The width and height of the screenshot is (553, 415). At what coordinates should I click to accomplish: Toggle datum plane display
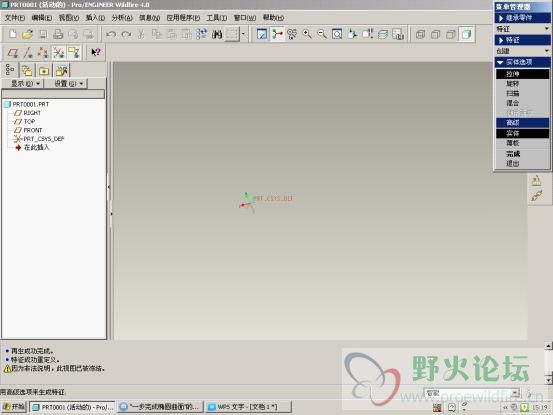point(13,53)
